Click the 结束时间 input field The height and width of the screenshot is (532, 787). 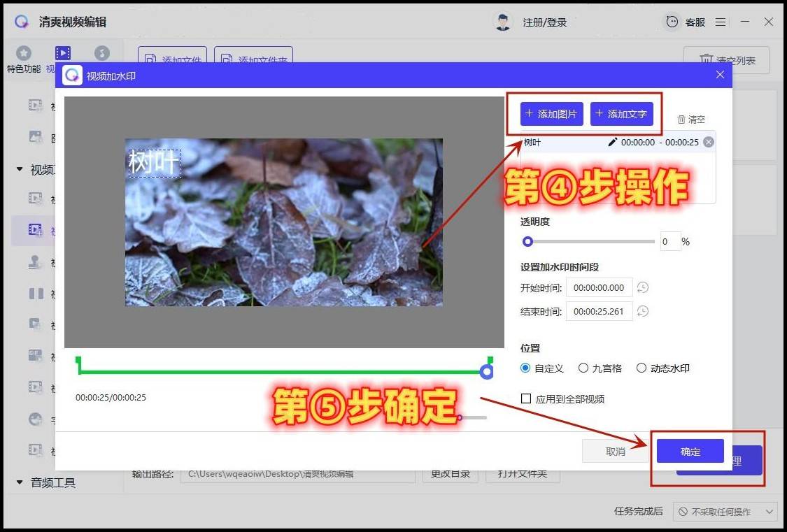(x=599, y=311)
